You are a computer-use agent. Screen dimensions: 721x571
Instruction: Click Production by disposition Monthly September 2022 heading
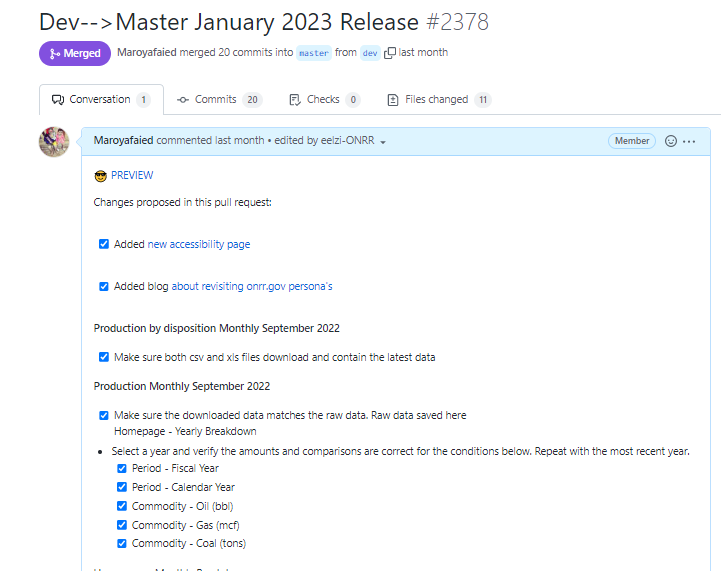[217, 328]
